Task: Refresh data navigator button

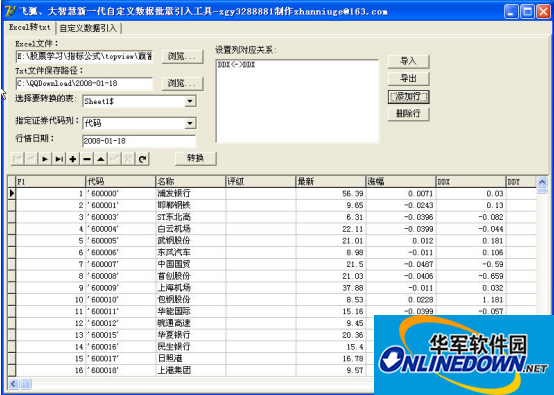Action: point(142,159)
